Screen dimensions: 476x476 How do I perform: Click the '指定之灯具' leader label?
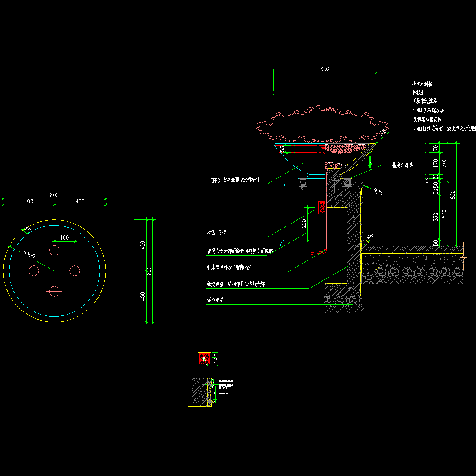[403, 165]
